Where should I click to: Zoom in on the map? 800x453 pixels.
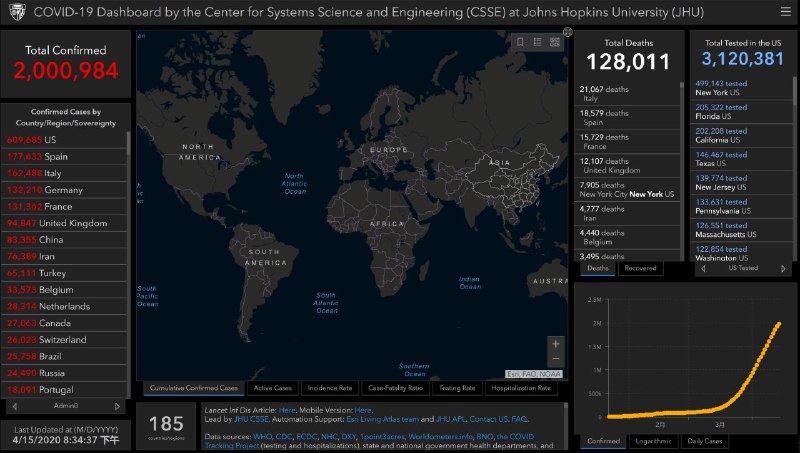click(556, 344)
